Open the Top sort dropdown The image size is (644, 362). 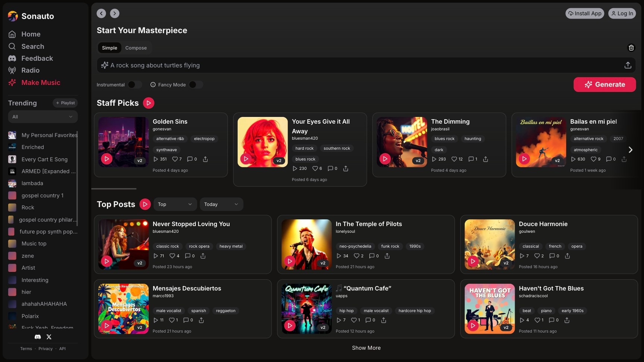pyautogui.click(x=175, y=204)
